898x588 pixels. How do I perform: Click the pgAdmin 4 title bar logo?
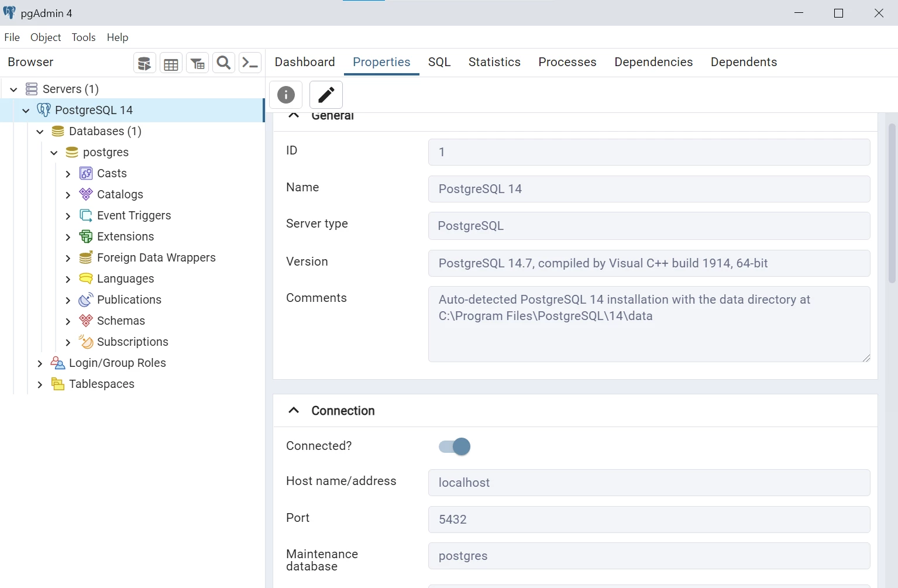(x=9, y=13)
